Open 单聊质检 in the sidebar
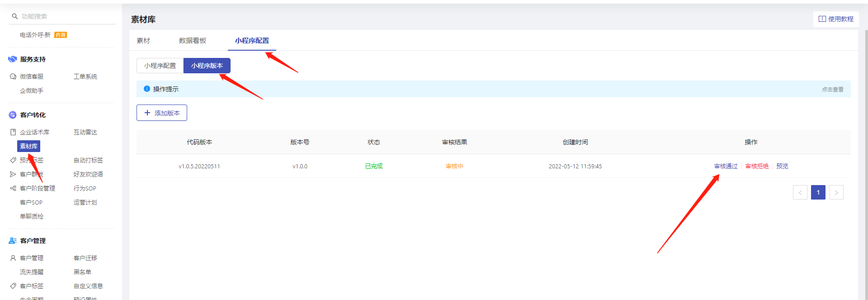 (x=32, y=216)
